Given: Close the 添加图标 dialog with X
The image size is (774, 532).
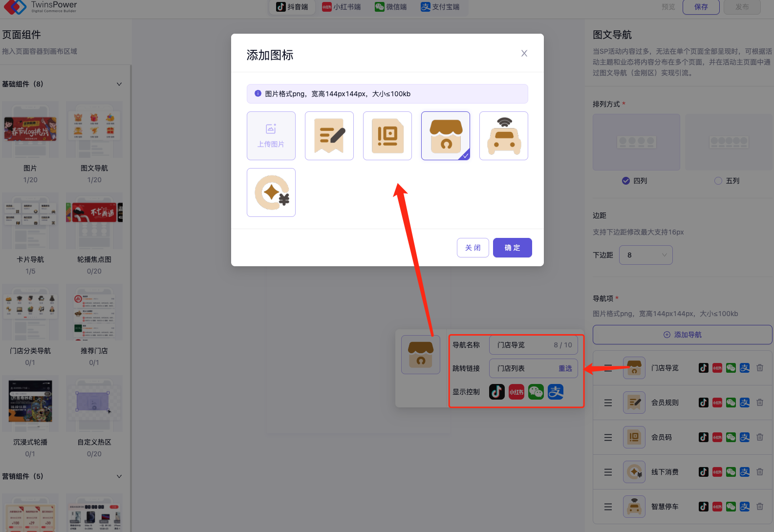Looking at the screenshot, I should (524, 53).
